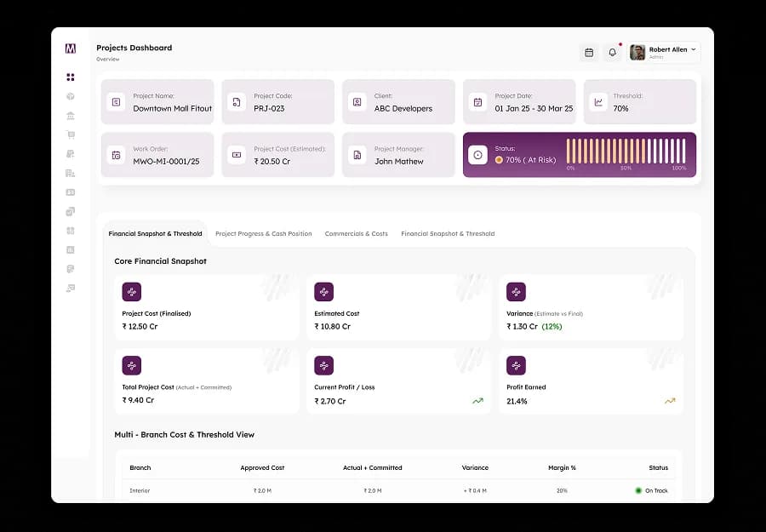Click the 'MWO-MI-0001/25' work order number
Screen dimensions: 766x532
tap(166, 161)
